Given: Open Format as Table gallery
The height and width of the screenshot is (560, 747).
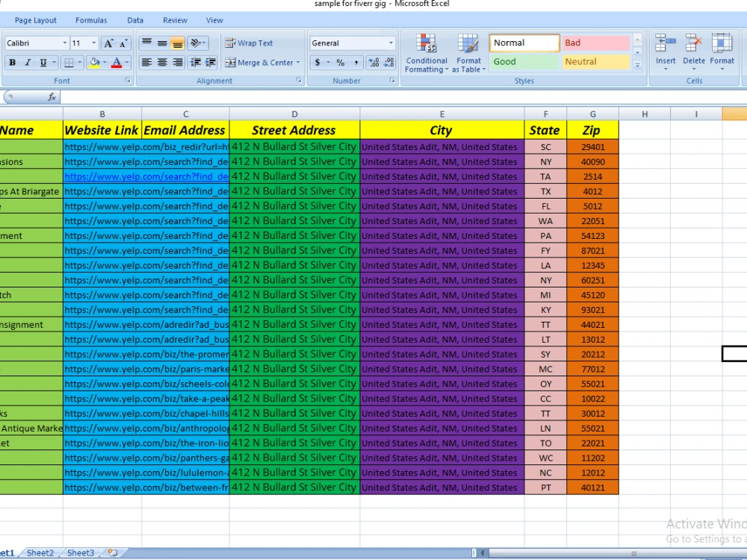Looking at the screenshot, I should (x=468, y=53).
